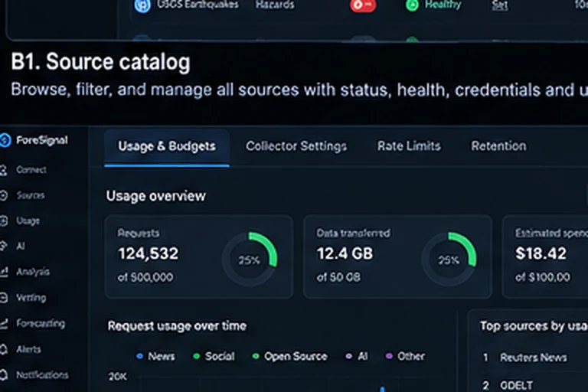Click the Requests value 124,532

(x=148, y=253)
